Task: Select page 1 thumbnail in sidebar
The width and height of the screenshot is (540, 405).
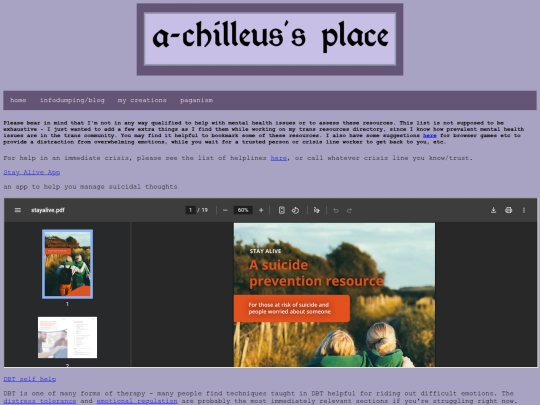Action: (x=68, y=264)
